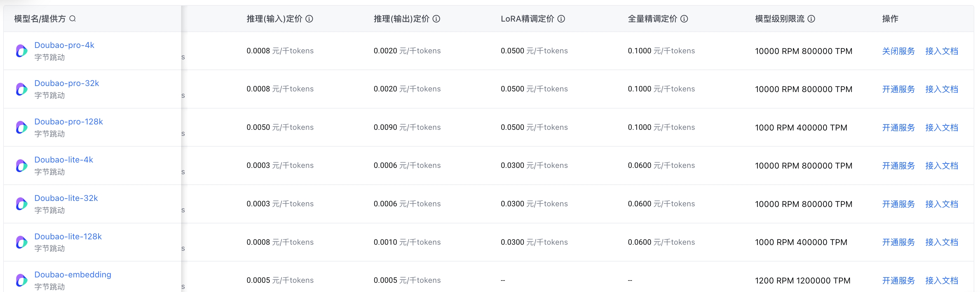The height and width of the screenshot is (292, 980).
Task: Open the Doubao-lite-4k model link
Action: point(64,160)
